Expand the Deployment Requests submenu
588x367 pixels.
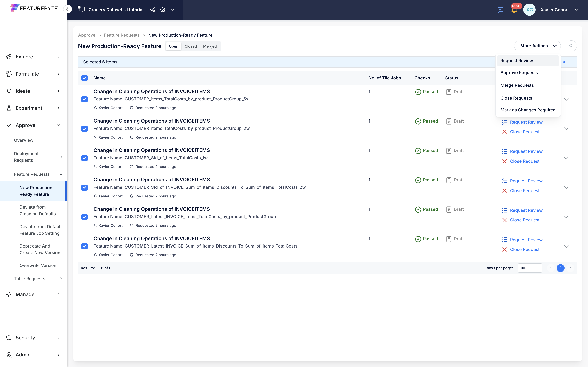click(x=61, y=157)
